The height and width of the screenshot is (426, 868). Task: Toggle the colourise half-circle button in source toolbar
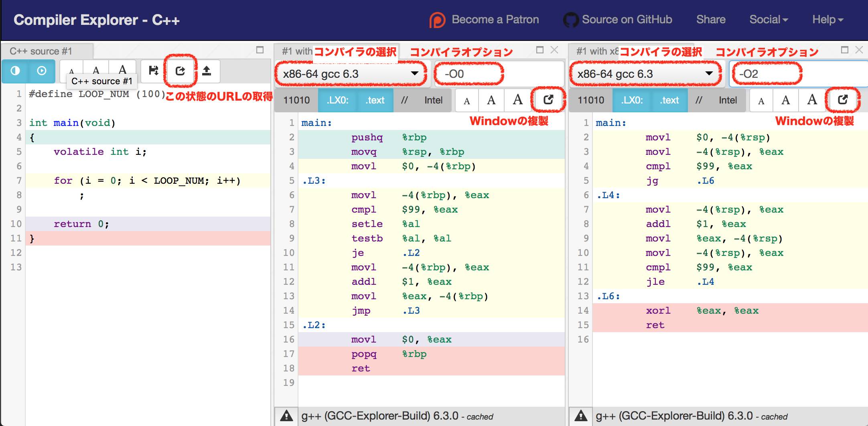(15, 71)
